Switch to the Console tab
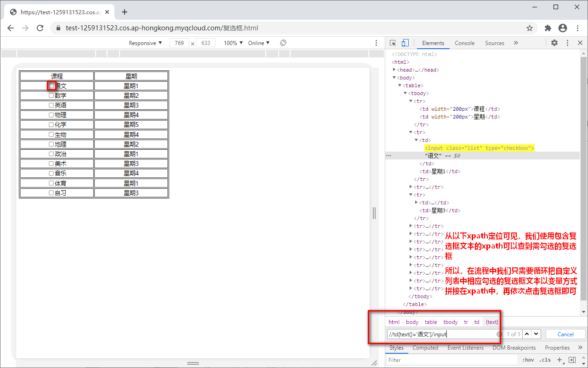The width and height of the screenshot is (588, 368). click(464, 43)
